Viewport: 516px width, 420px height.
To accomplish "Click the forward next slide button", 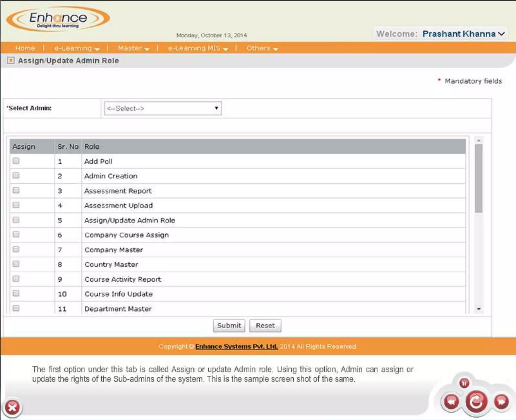I will [501, 402].
